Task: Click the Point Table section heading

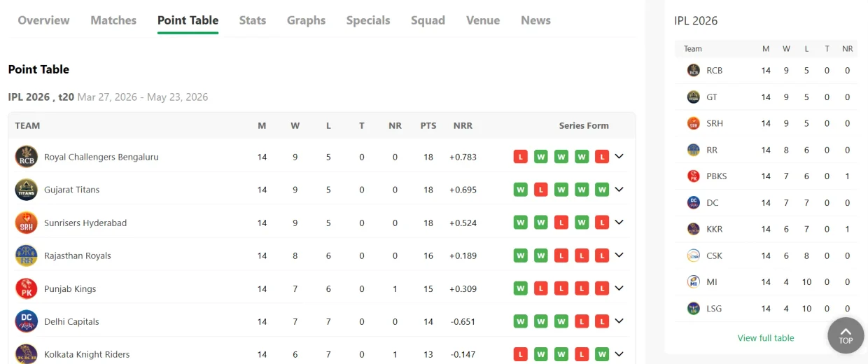Action: 38,69
